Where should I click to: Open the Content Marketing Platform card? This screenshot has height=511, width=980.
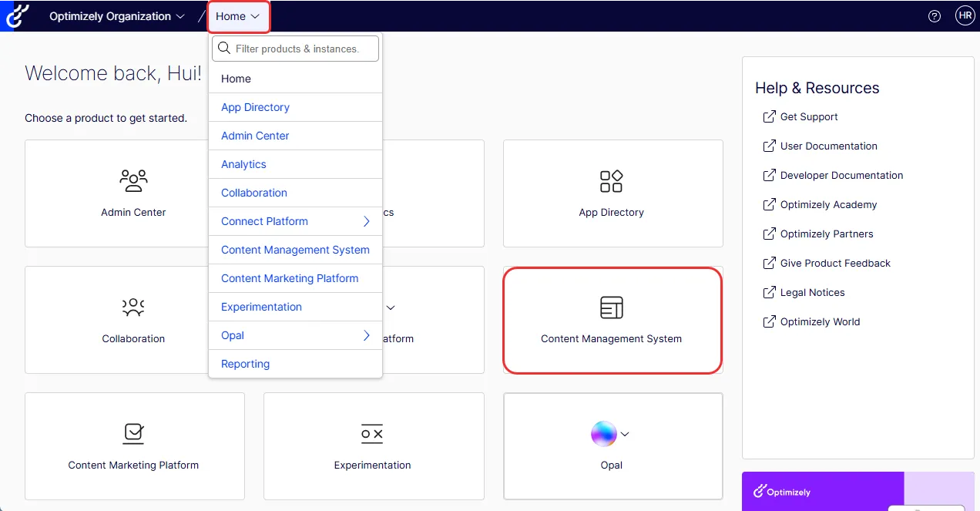tap(134, 446)
